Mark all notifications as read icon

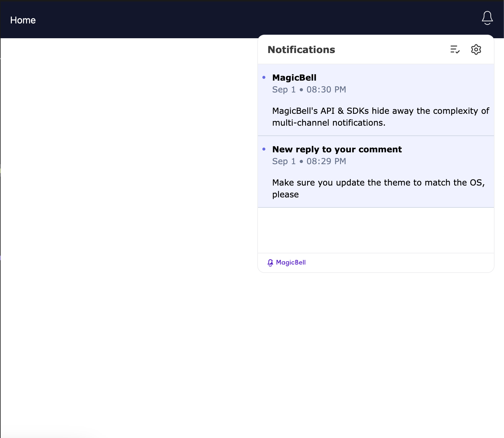[455, 49]
